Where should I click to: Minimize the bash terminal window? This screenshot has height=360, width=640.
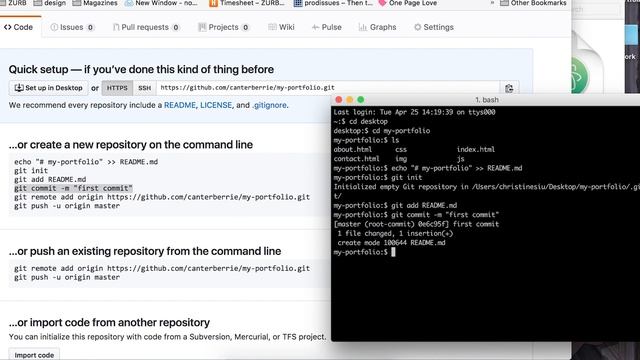point(350,100)
